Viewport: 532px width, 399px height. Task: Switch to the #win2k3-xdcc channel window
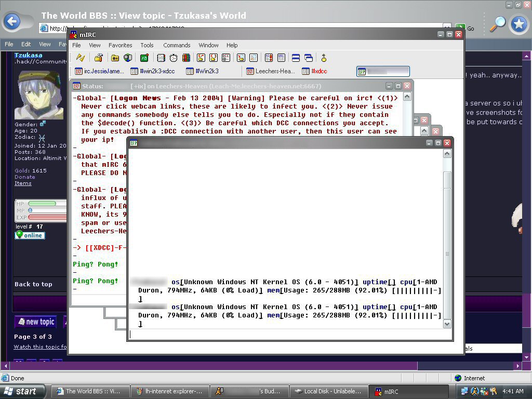coord(153,71)
